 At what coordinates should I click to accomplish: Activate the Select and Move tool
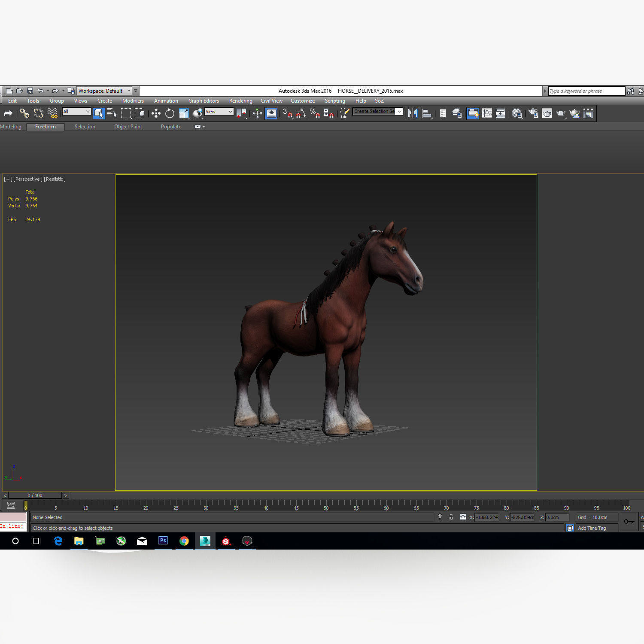point(156,113)
